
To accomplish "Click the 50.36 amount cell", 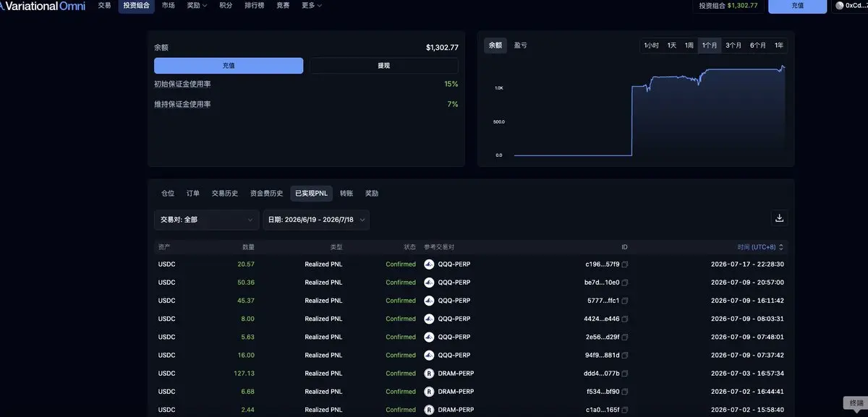I will tap(246, 283).
